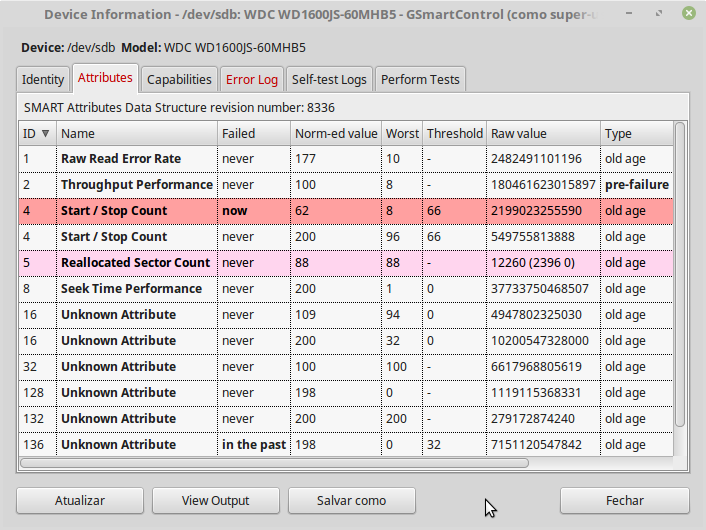Click raw value 7151120547842

(536, 444)
